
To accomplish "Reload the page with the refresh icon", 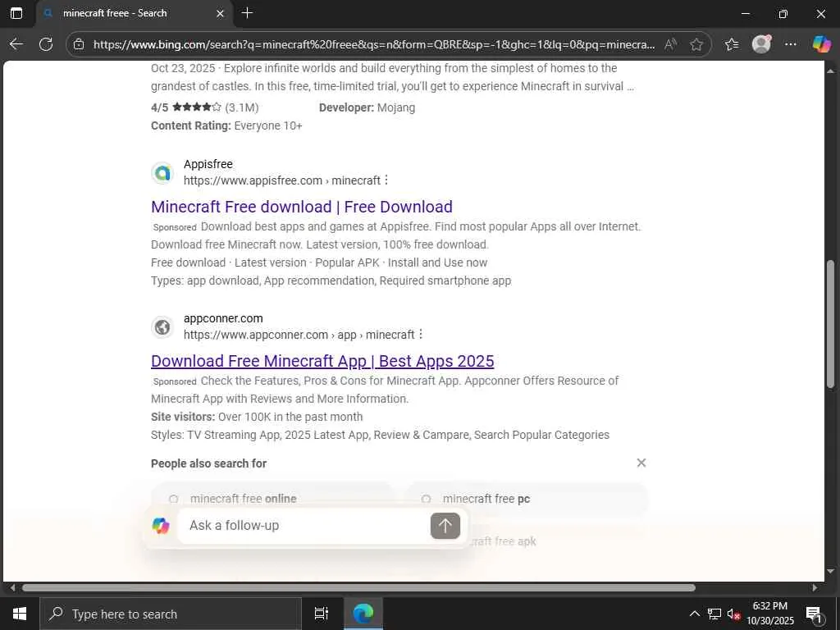I will 46,44.
